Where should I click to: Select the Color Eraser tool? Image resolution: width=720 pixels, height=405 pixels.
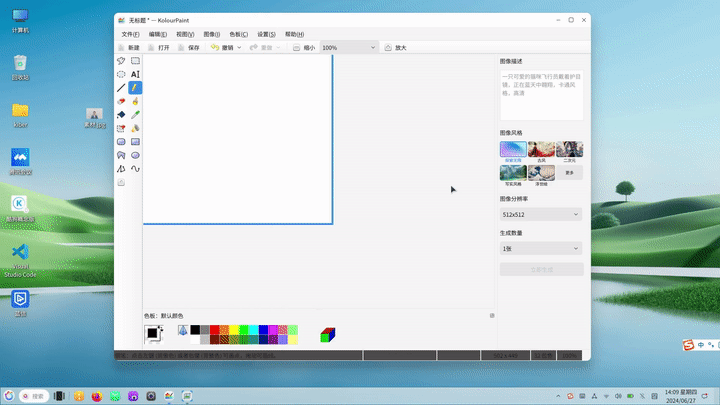pos(121,128)
